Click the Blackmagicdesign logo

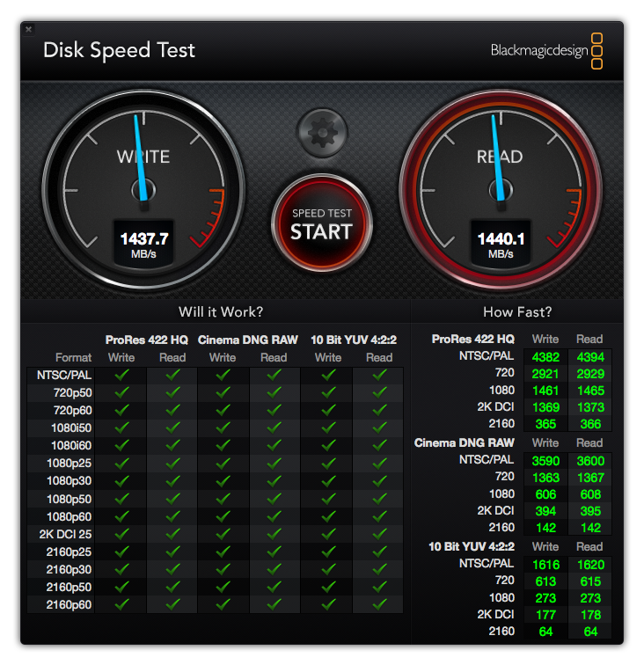546,50
